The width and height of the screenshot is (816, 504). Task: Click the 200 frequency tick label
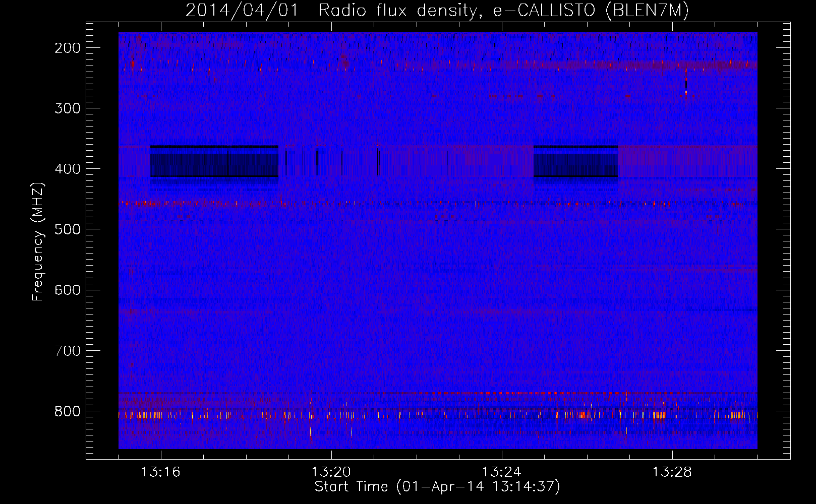click(67, 48)
